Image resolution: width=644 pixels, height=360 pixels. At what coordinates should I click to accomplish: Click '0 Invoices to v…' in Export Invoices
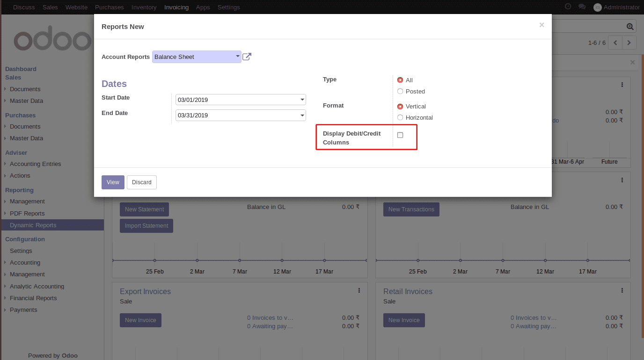coord(270,317)
